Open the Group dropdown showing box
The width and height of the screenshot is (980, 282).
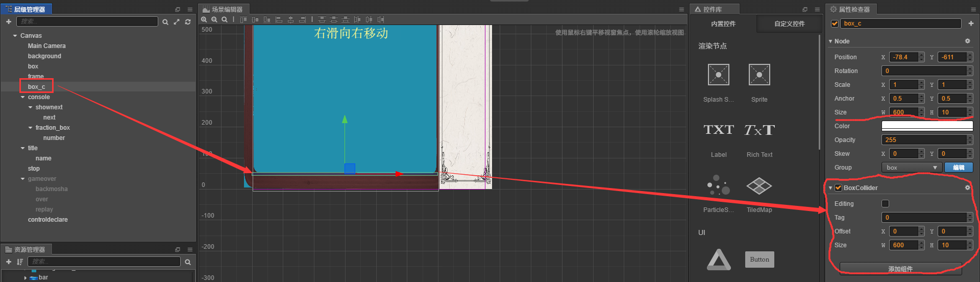[912, 168]
